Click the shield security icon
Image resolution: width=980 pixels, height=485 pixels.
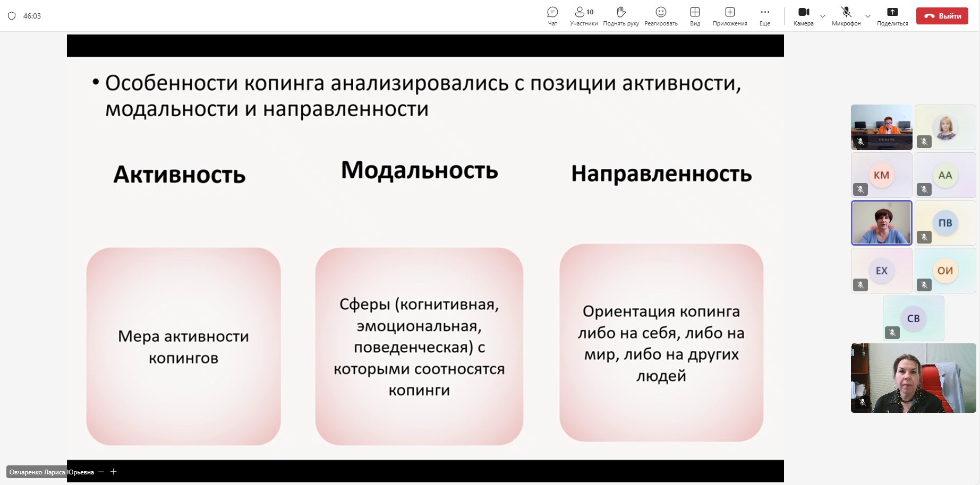coord(12,16)
